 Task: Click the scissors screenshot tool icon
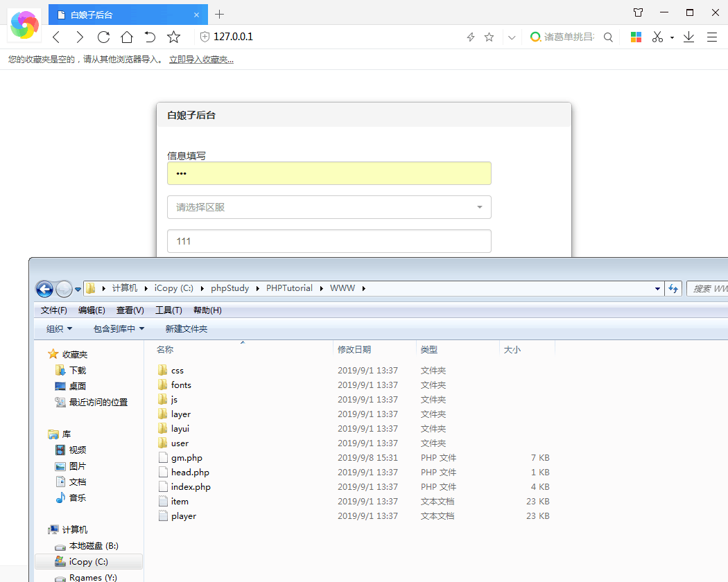pos(658,37)
